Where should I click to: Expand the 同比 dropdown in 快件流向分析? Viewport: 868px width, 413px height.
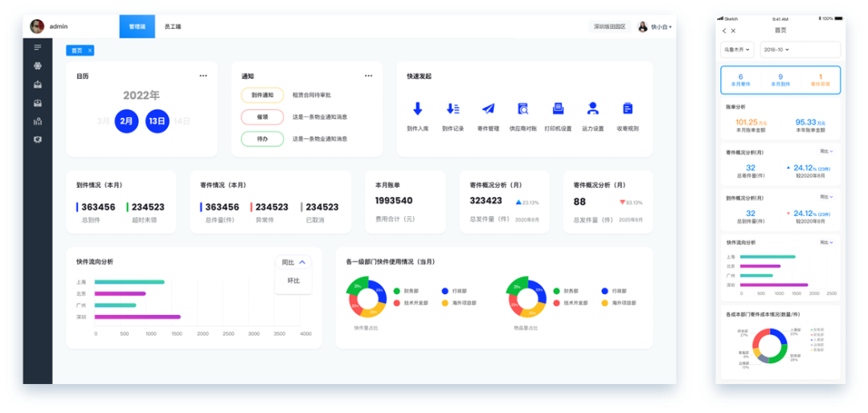pos(293,262)
